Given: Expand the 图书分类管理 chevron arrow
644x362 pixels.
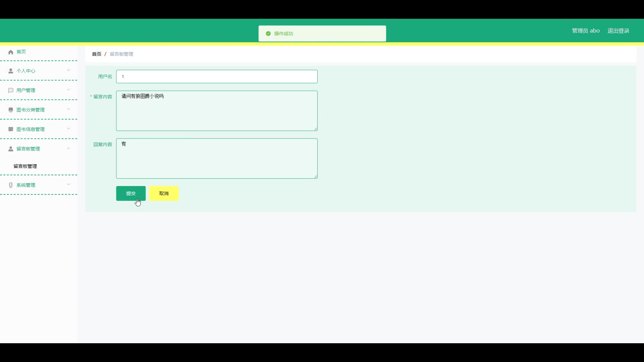Looking at the screenshot, I should coord(68,109).
